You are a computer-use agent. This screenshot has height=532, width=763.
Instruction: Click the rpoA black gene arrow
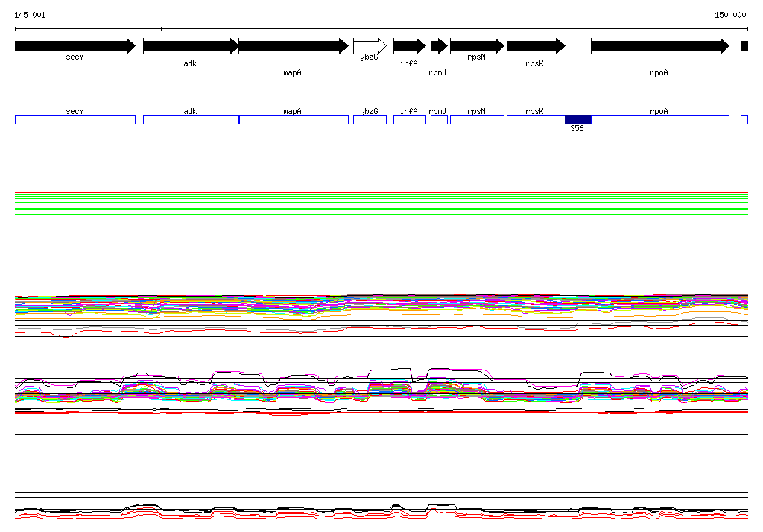tap(660, 46)
